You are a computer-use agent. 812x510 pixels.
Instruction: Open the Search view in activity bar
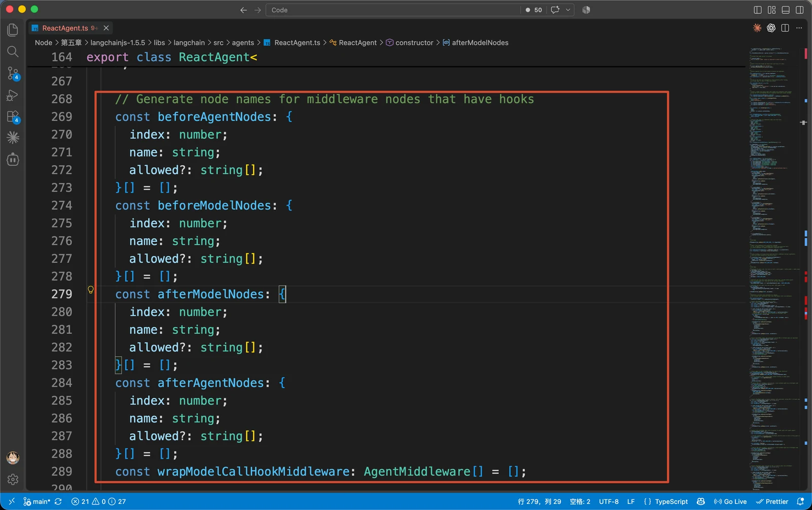click(x=13, y=51)
